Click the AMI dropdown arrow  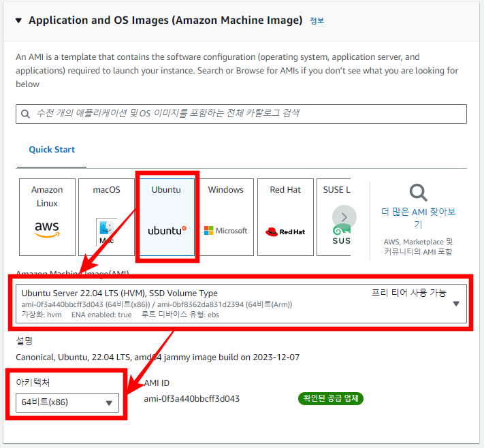456,304
